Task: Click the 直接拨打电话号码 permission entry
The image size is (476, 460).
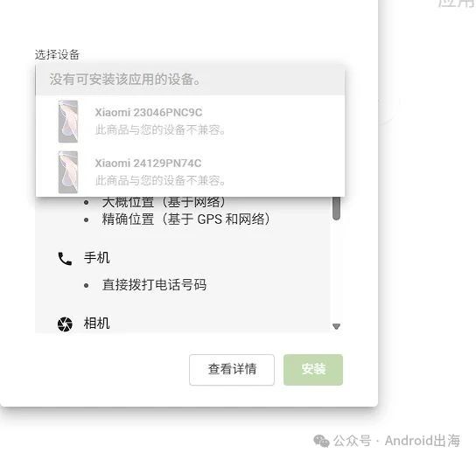Action: (x=154, y=284)
